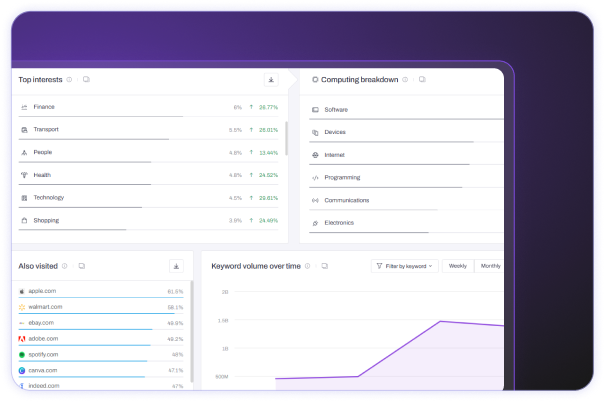Open info icon beside Computing breakdown

405,79
